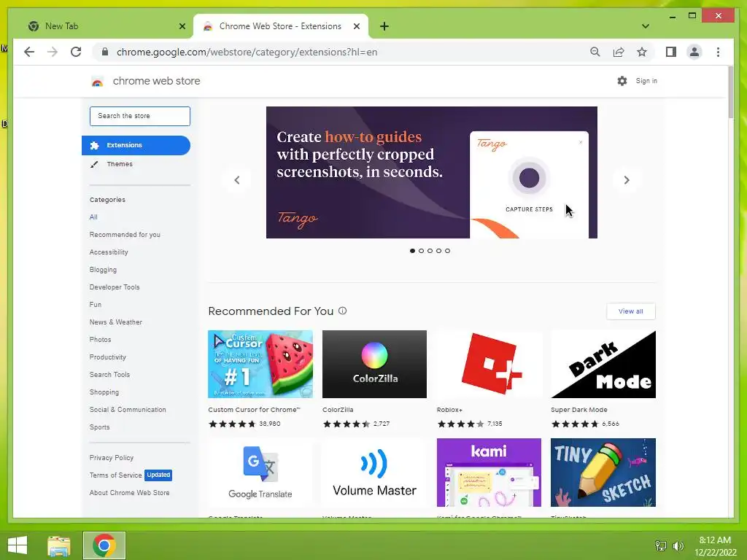The image size is (747, 560).
Task: Open Windows Start menu
Action: tap(18, 545)
